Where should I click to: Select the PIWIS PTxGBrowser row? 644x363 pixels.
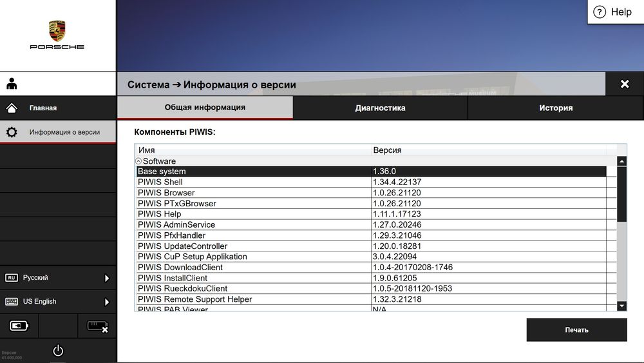point(372,204)
